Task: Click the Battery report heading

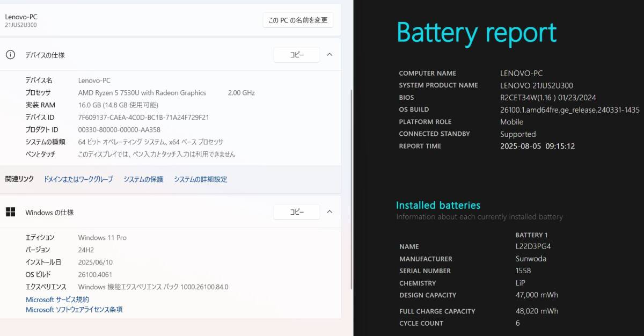Action: pyautogui.click(x=477, y=33)
